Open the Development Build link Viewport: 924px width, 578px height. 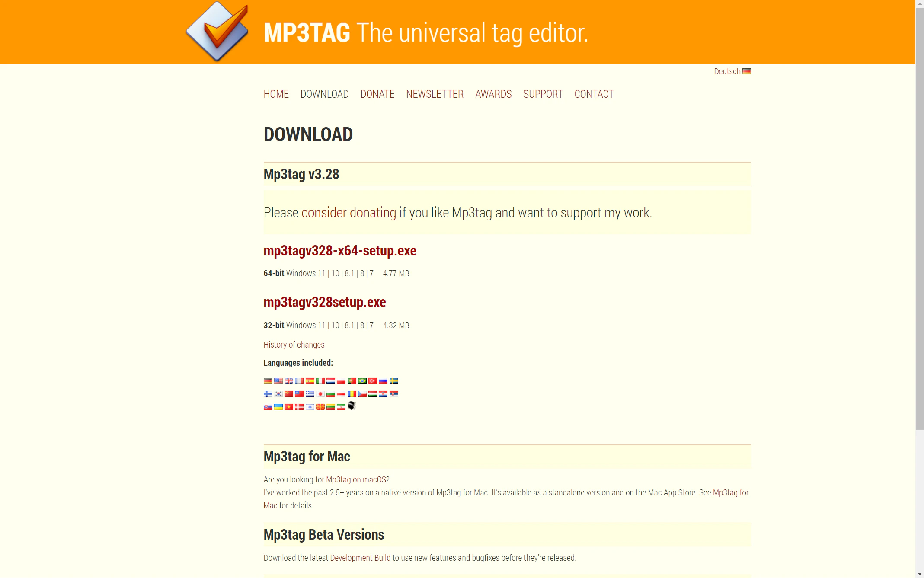tap(360, 558)
